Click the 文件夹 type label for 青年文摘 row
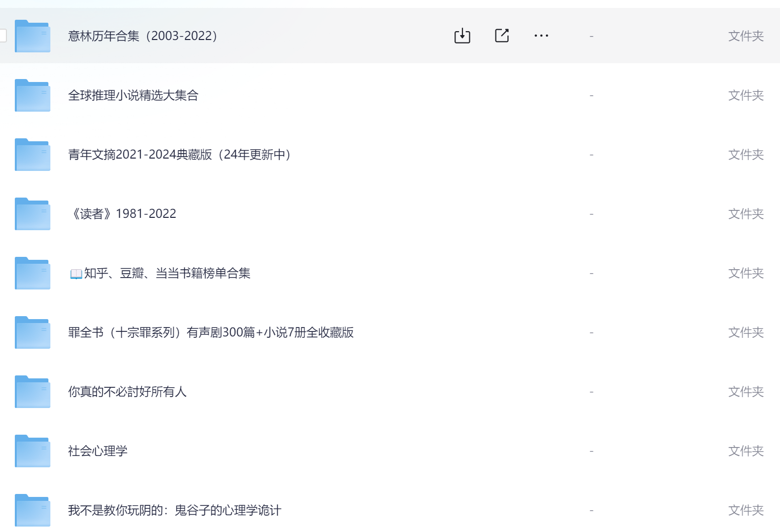780x532 pixels. [x=746, y=155]
